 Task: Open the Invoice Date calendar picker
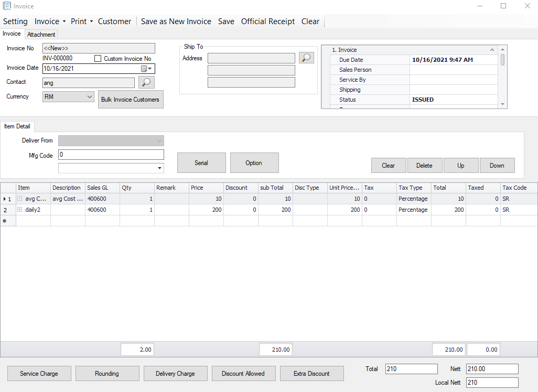(x=146, y=69)
